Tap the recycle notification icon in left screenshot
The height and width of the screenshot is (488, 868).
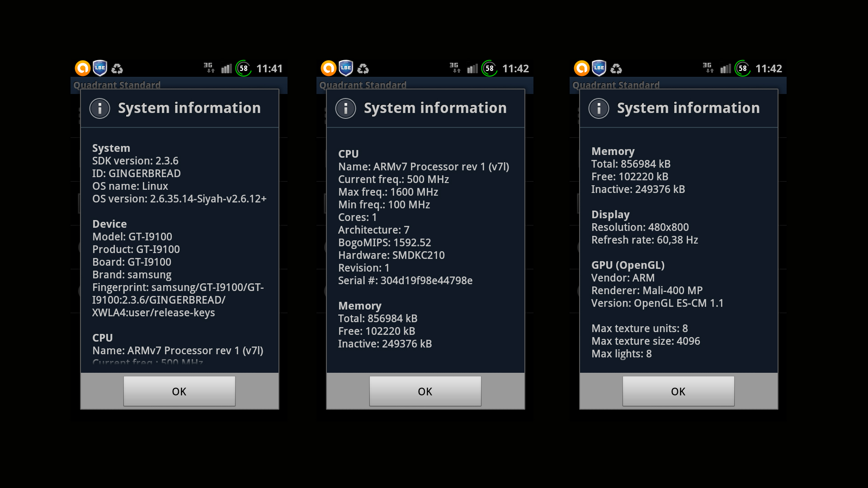117,69
